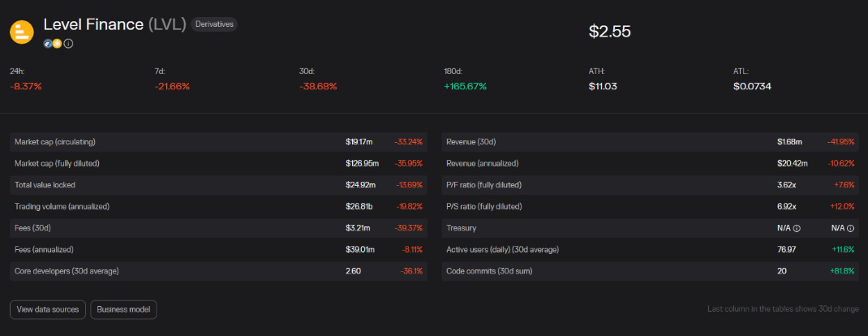Click info icon beside Treasury value N/A

pos(797,229)
